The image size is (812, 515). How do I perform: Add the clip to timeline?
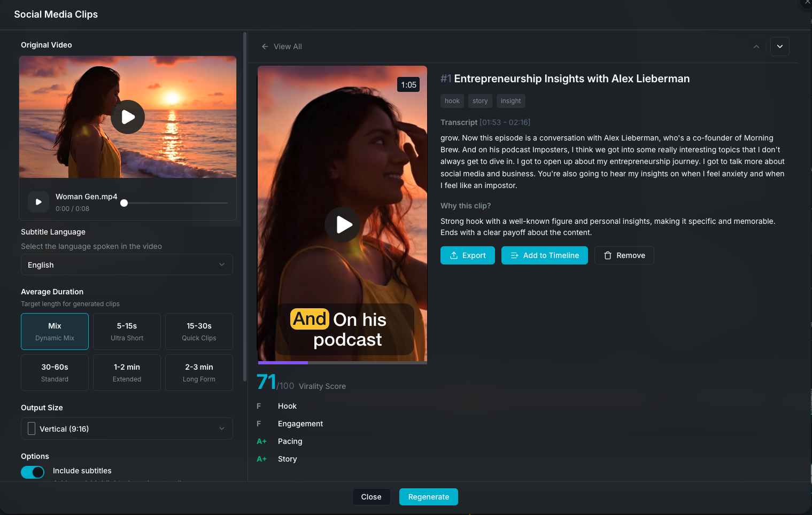[x=544, y=255]
